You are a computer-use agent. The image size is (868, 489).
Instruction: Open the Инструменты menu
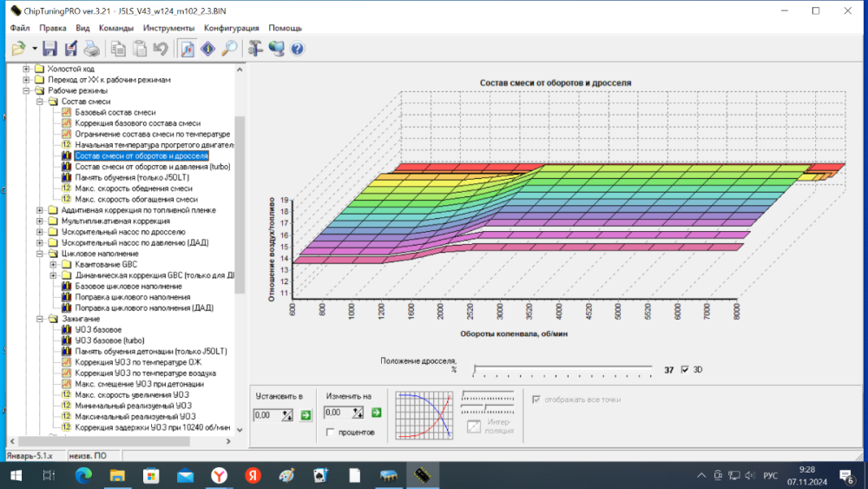tap(169, 28)
